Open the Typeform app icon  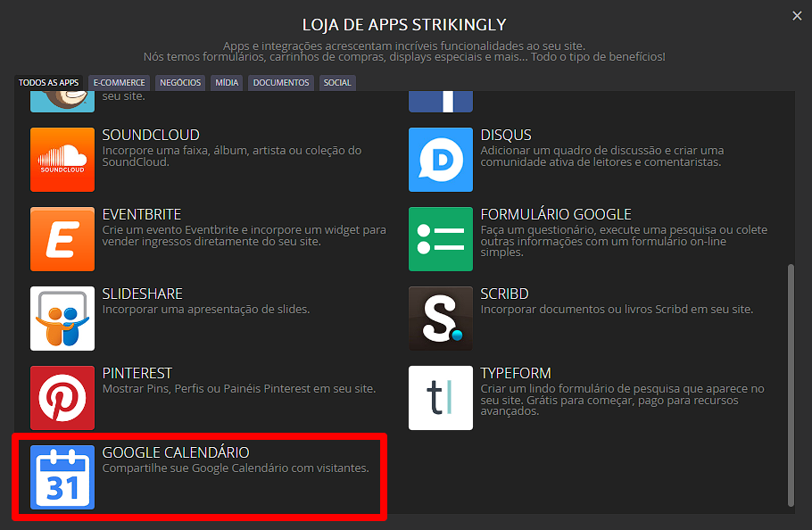441,398
